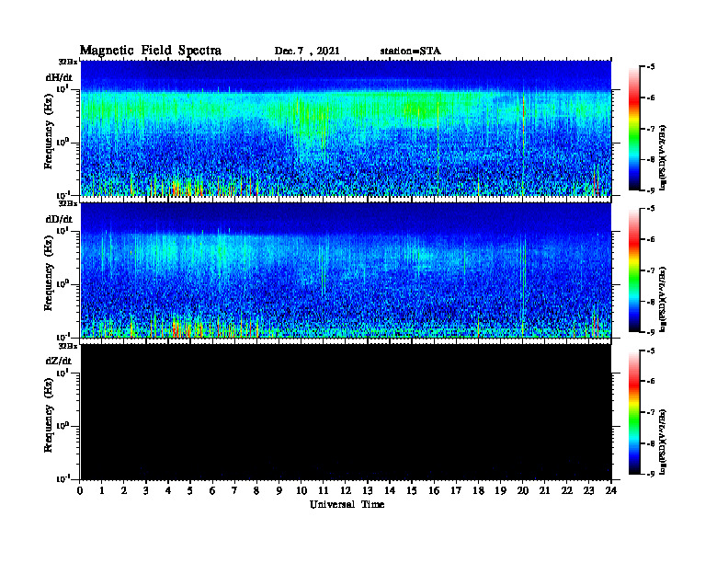Click hour tick label "11" on time axis
Screen dimensions: 728x563
click(x=324, y=490)
